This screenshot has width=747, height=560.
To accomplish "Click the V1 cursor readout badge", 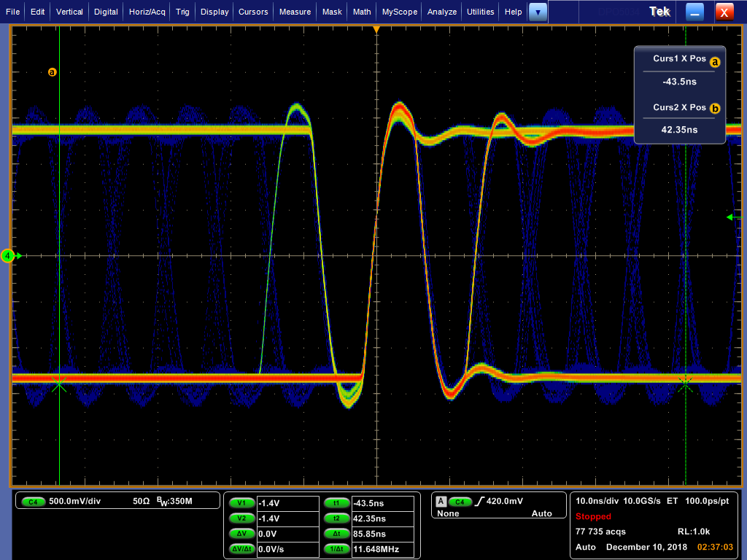I will (241, 502).
